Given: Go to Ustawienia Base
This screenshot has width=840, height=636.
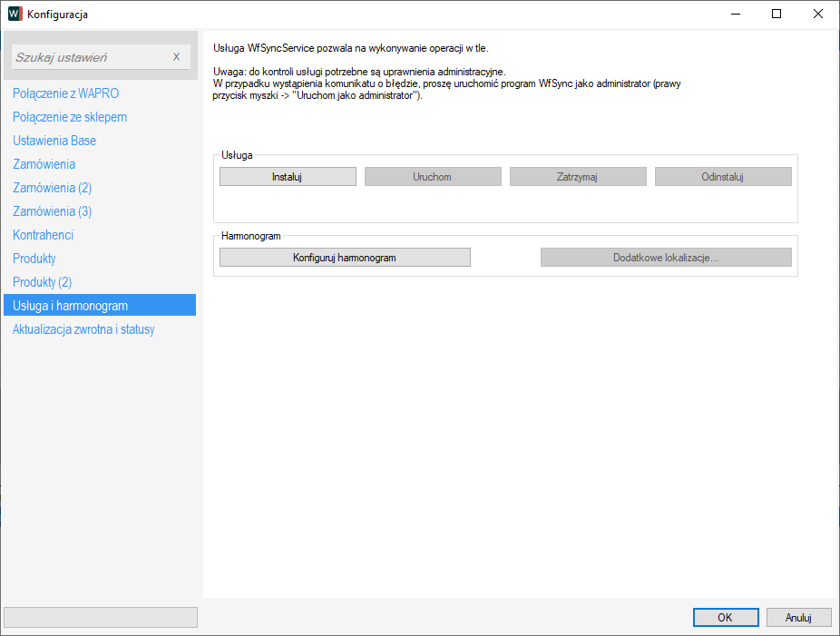Looking at the screenshot, I should point(54,141).
